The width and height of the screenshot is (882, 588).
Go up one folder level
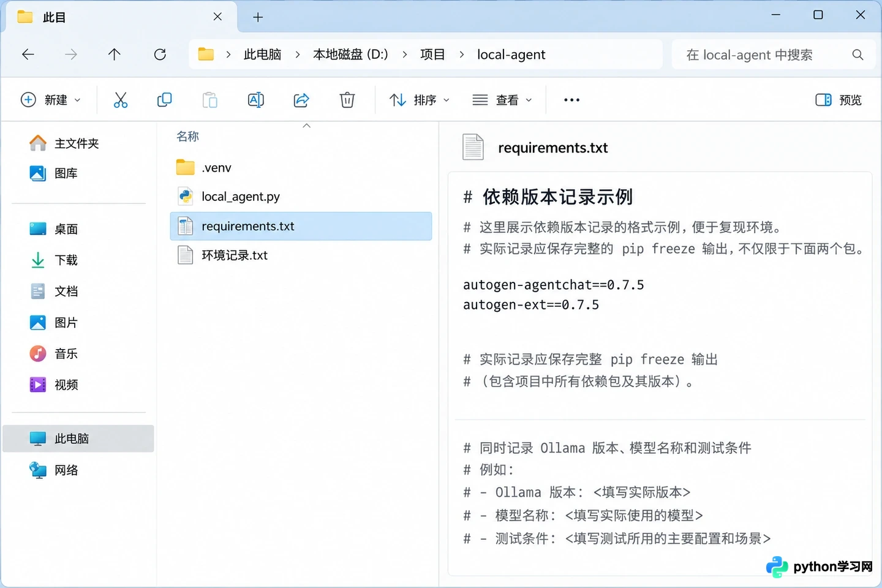(x=114, y=55)
